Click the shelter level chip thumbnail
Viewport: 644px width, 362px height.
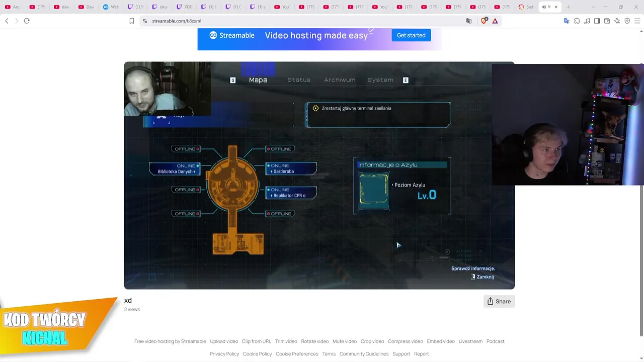click(x=373, y=191)
